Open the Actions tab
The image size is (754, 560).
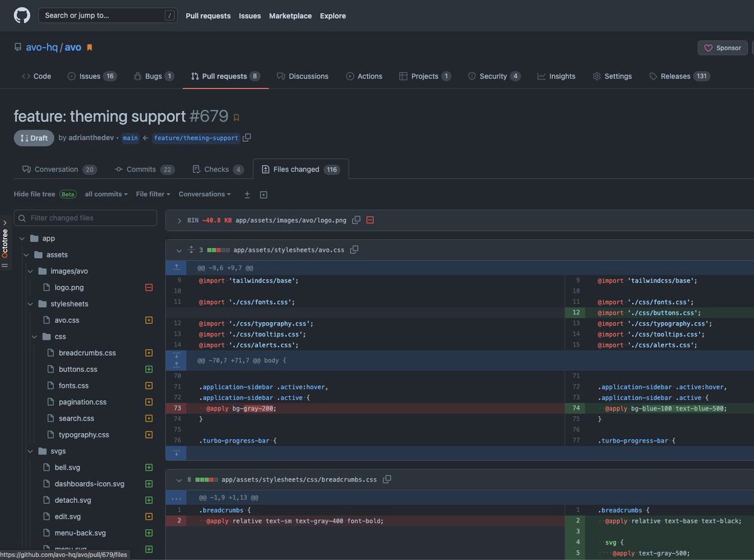[364, 76]
